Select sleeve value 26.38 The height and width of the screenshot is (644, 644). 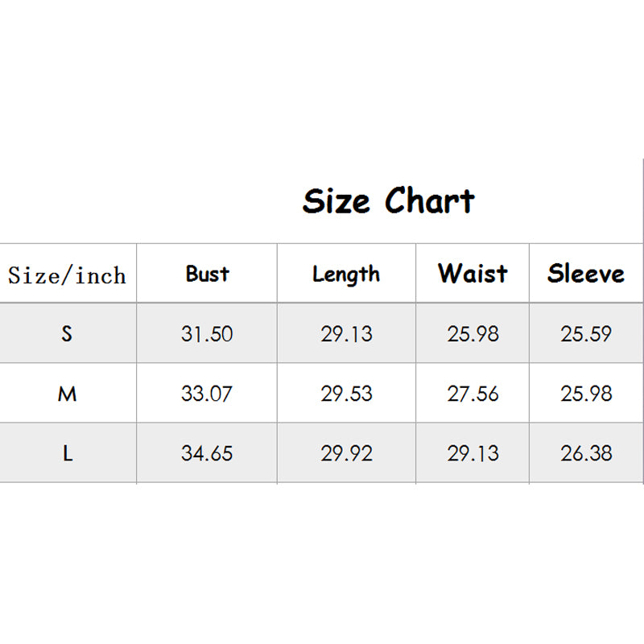pos(586,453)
